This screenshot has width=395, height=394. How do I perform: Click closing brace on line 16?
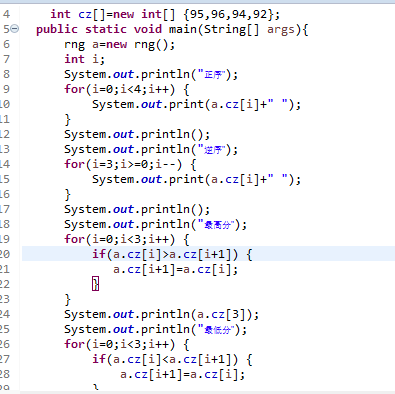point(68,194)
